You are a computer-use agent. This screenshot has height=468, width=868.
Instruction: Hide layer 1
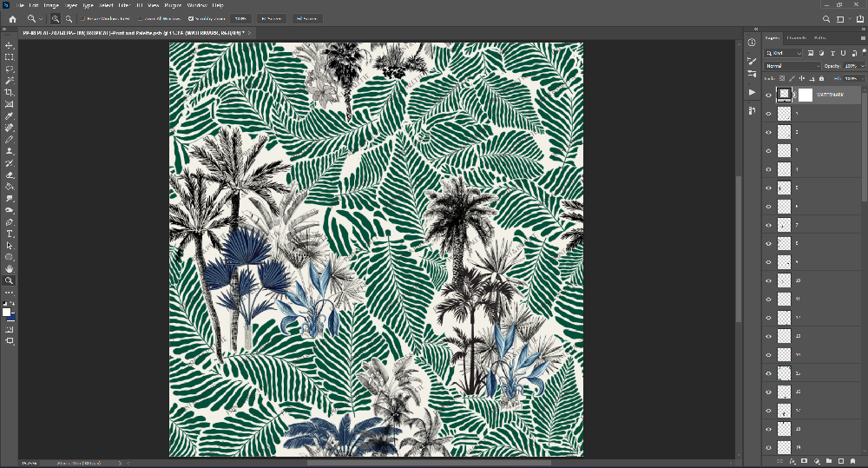point(768,114)
